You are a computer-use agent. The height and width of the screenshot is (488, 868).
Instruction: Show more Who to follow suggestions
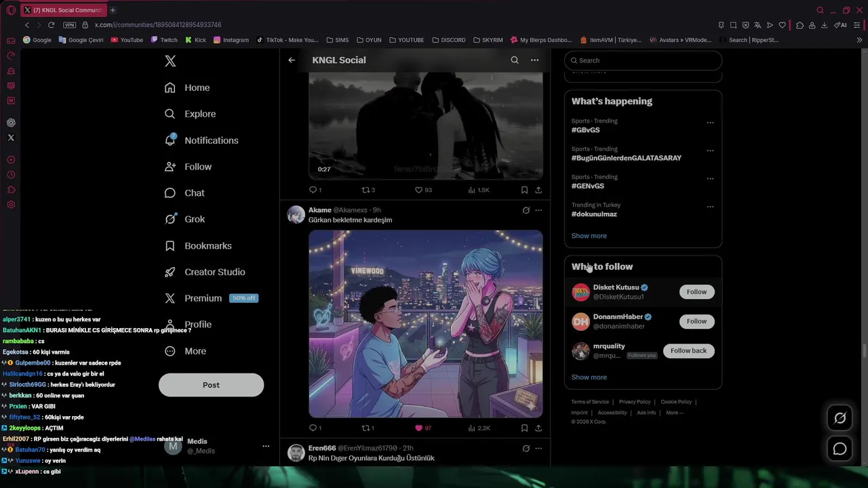click(x=589, y=378)
